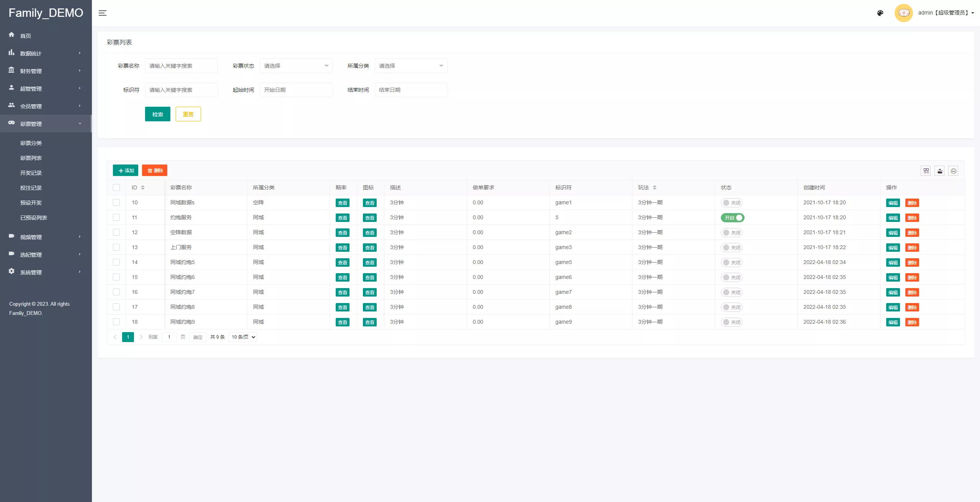Open the 所属分类 dropdown

411,66
